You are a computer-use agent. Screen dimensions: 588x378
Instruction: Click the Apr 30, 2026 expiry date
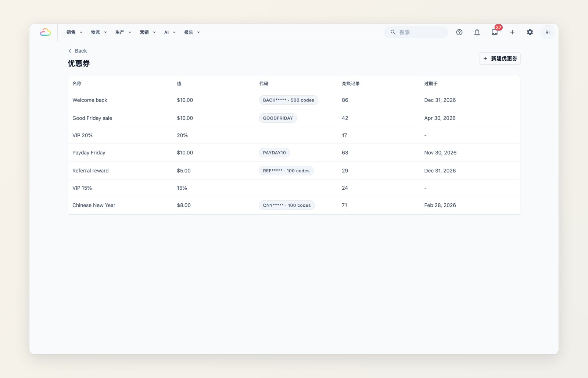point(440,118)
